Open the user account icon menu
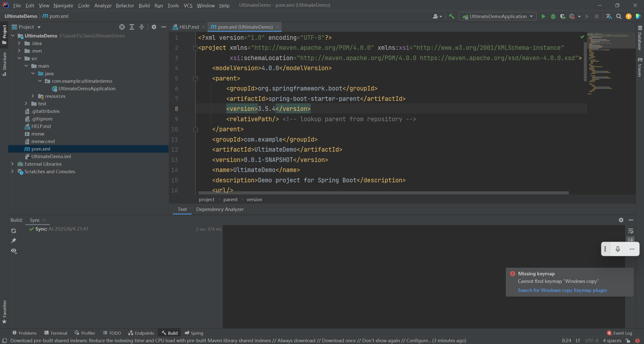Viewport: 644px width, 344px height. pos(437,16)
